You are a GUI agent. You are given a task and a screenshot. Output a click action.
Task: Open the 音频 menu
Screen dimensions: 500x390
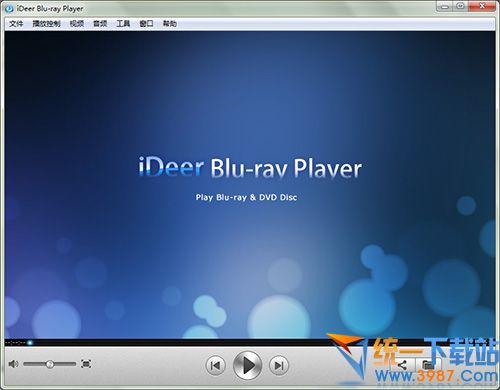coord(100,24)
